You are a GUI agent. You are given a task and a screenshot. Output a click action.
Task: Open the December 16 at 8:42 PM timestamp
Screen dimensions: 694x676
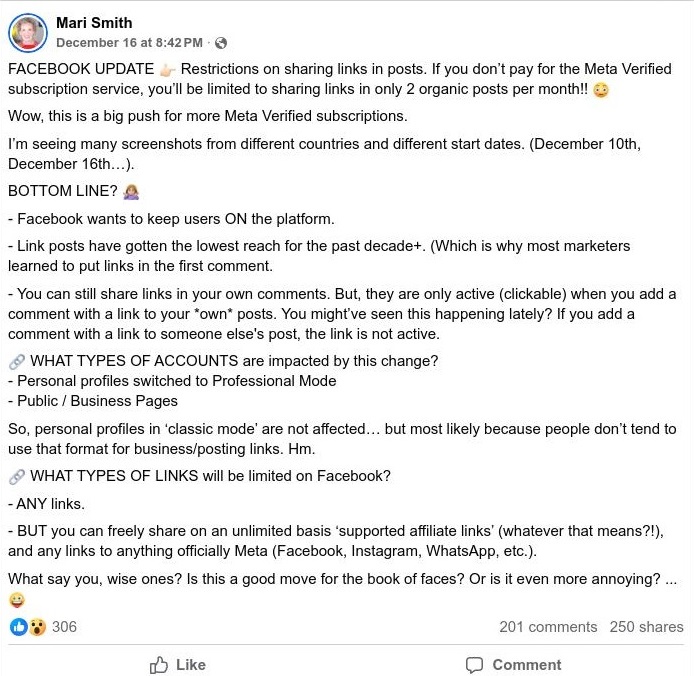[130, 43]
